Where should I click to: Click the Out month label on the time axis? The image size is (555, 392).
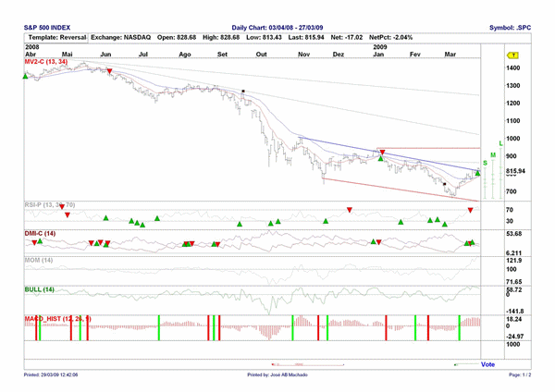click(x=261, y=55)
